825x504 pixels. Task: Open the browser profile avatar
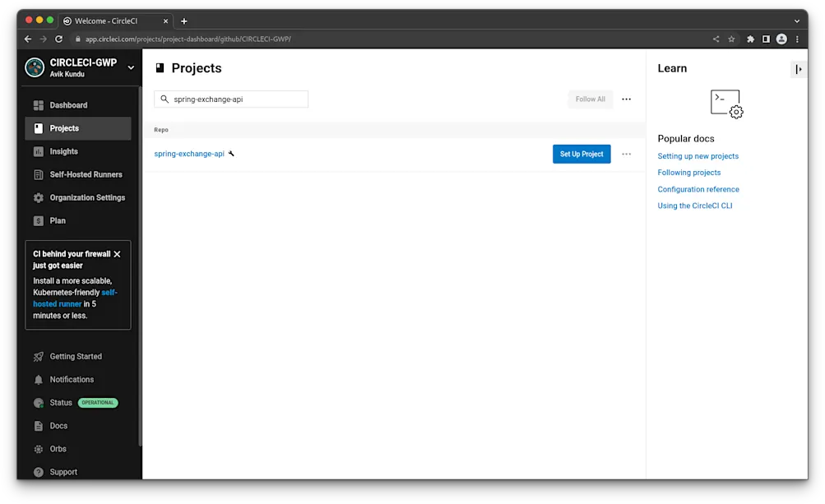pyautogui.click(x=781, y=39)
